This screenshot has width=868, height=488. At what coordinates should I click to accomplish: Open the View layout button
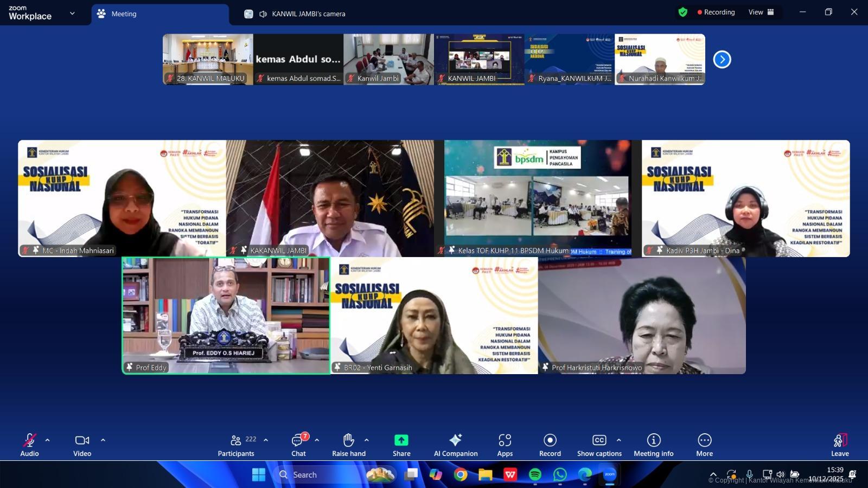(x=761, y=12)
